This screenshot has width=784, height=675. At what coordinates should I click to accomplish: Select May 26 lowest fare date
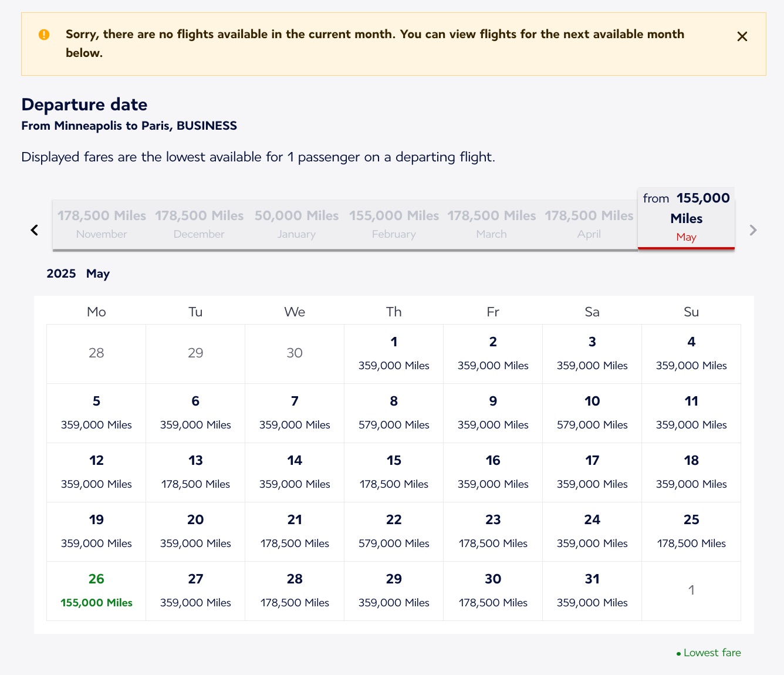[96, 590]
